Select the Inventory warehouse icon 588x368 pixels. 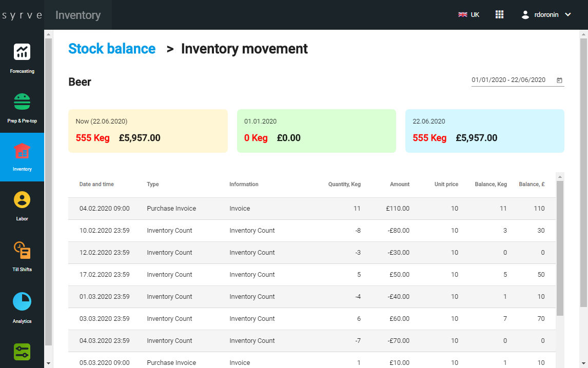click(x=22, y=151)
